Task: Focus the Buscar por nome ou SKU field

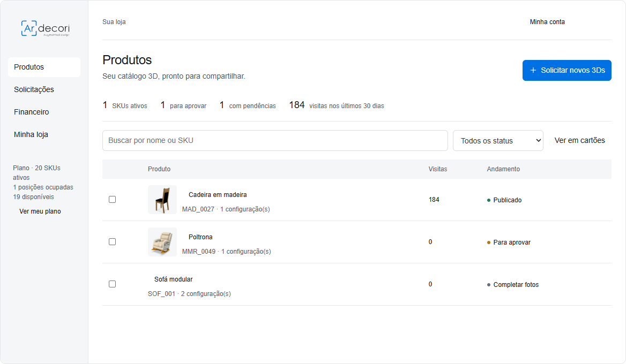Action: pyautogui.click(x=274, y=140)
